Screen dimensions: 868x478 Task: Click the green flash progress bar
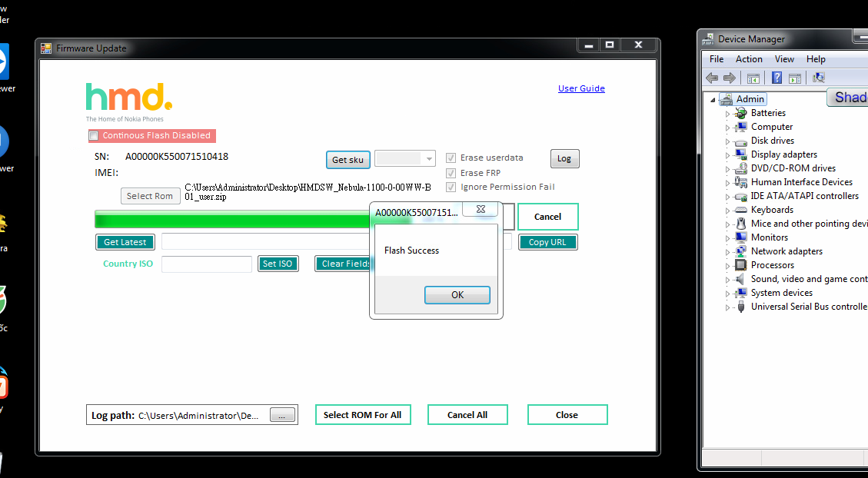tap(231, 219)
